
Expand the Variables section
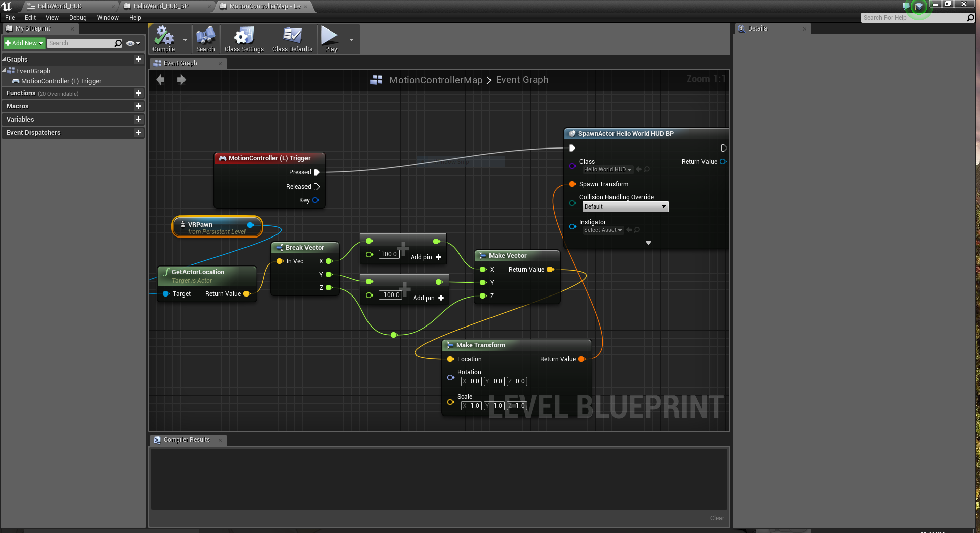pos(20,120)
